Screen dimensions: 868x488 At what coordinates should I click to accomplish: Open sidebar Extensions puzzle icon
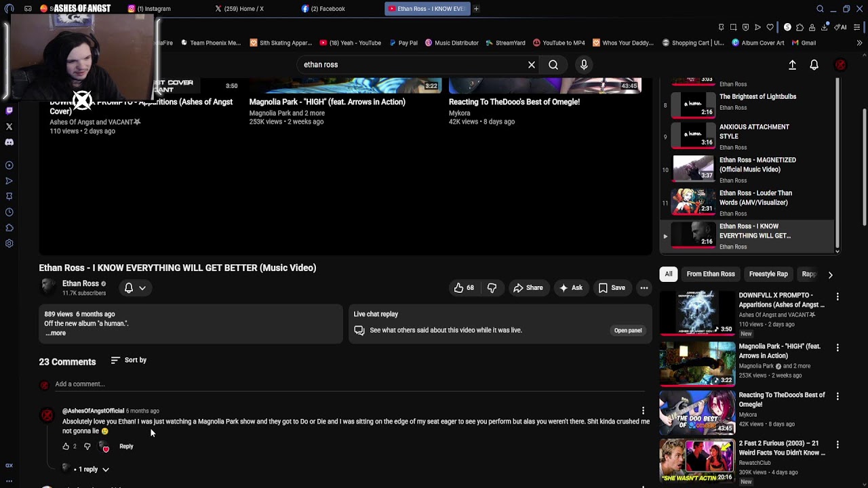click(9, 228)
